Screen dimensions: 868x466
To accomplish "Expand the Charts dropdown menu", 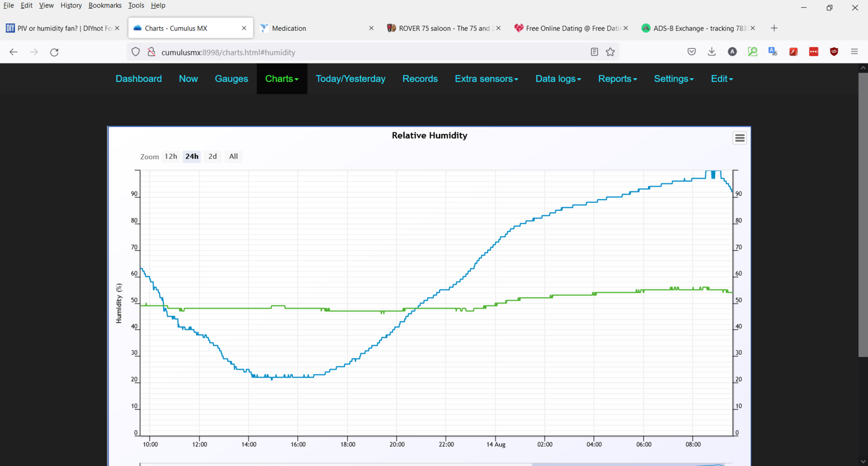I will point(282,79).
